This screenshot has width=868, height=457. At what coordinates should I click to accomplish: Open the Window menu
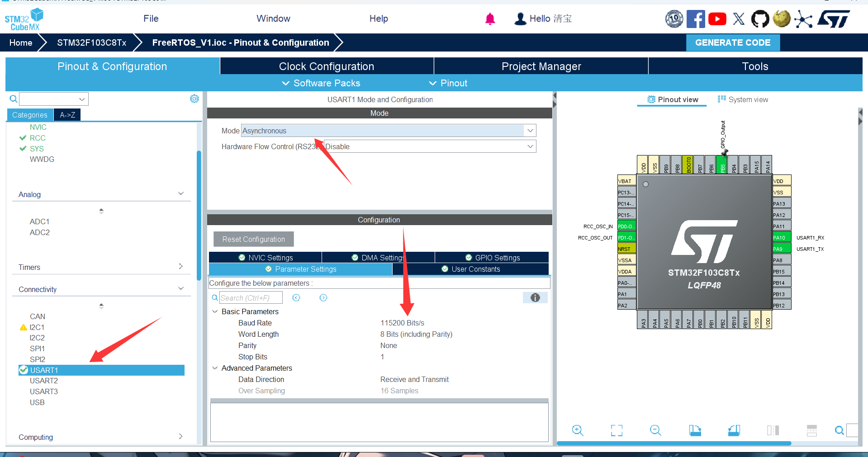point(273,19)
